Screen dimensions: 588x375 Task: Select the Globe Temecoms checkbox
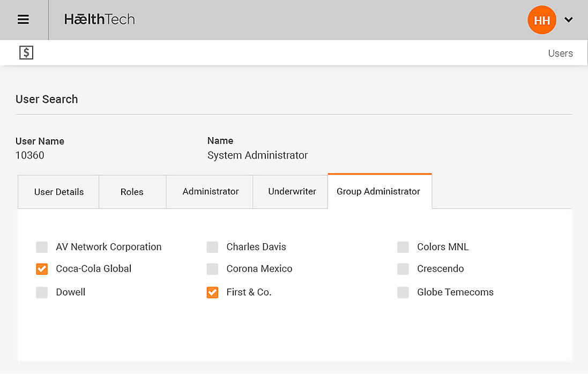(x=403, y=292)
